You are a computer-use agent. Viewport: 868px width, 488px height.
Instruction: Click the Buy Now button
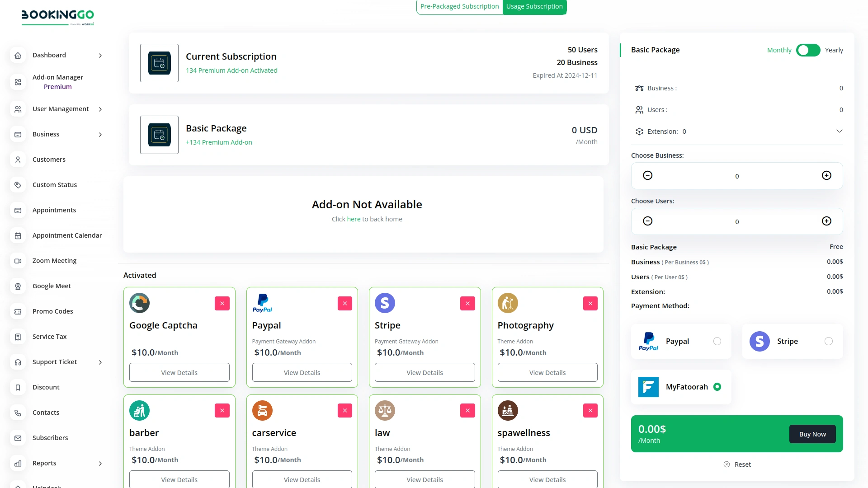click(812, 434)
